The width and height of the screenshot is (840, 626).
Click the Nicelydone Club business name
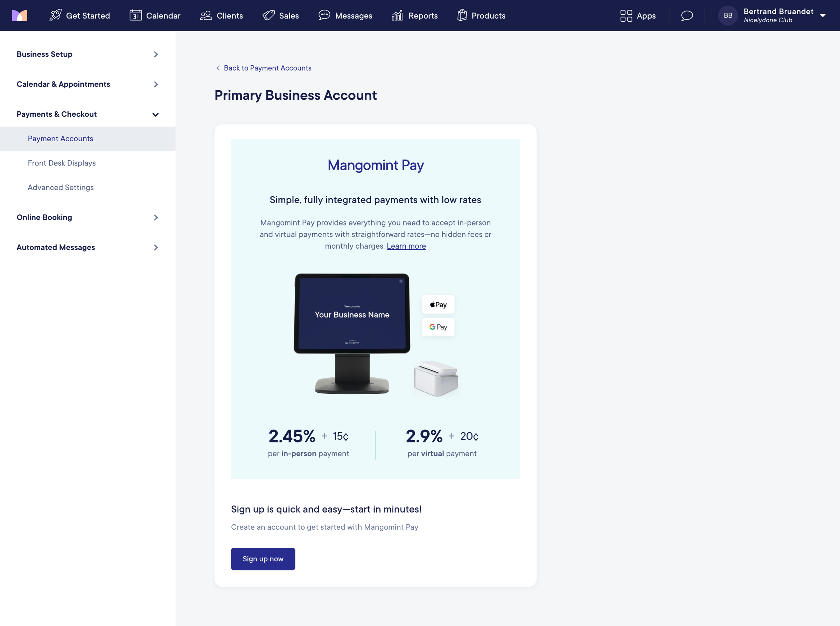(768, 20)
